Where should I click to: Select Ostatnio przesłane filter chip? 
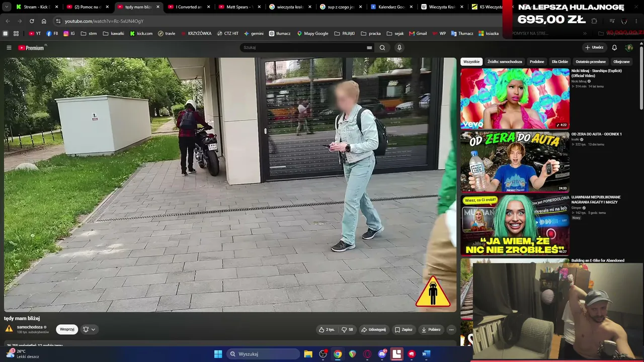tap(591, 62)
